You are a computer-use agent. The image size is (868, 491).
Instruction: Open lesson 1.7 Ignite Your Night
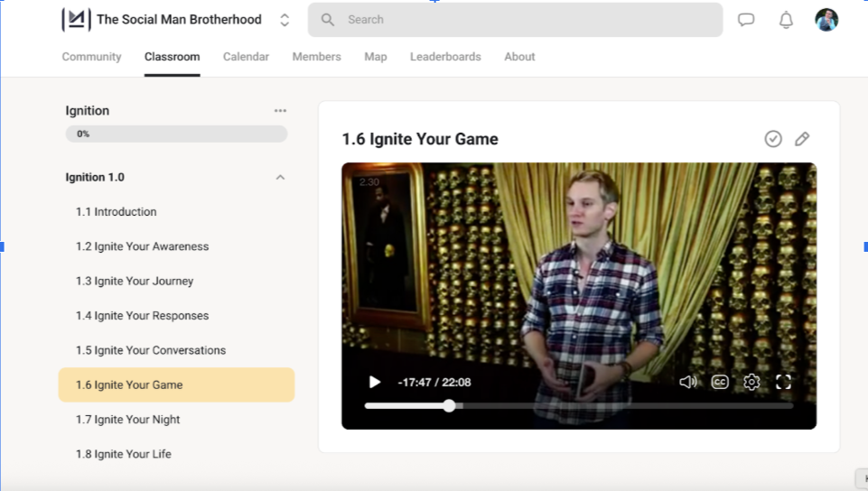pos(127,420)
